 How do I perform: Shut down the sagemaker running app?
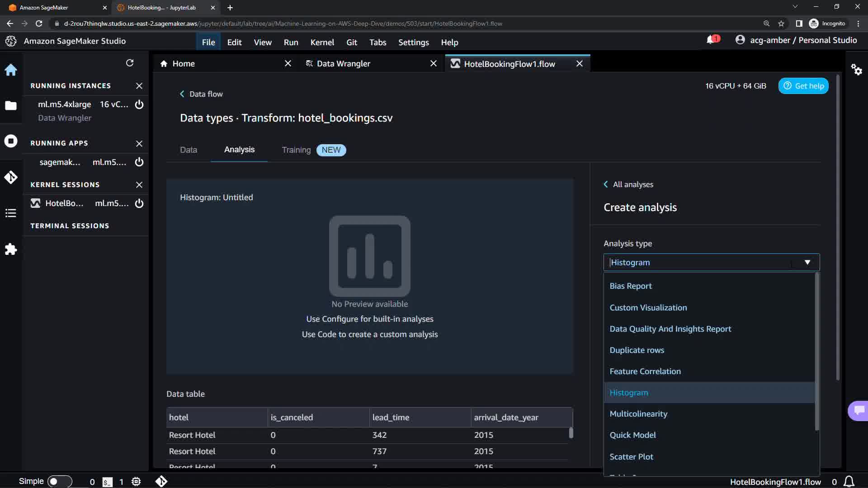click(x=139, y=162)
